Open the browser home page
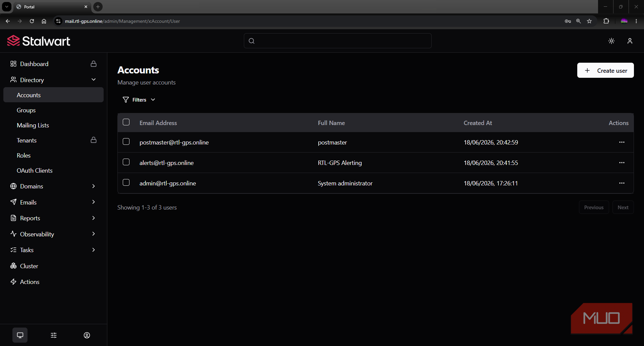The height and width of the screenshot is (346, 644). pos(44,21)
